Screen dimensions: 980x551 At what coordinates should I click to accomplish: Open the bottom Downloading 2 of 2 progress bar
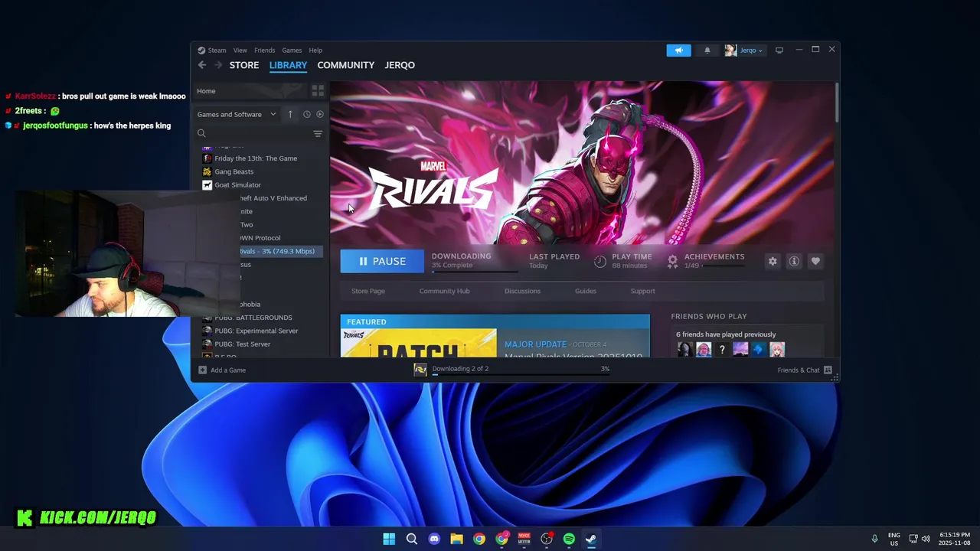(521, 376)
